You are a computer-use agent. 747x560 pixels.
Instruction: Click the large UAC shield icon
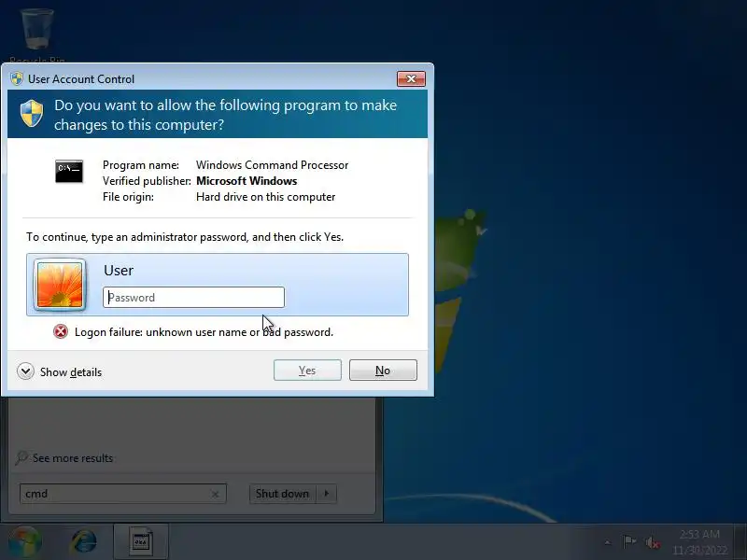pos(32,113)
